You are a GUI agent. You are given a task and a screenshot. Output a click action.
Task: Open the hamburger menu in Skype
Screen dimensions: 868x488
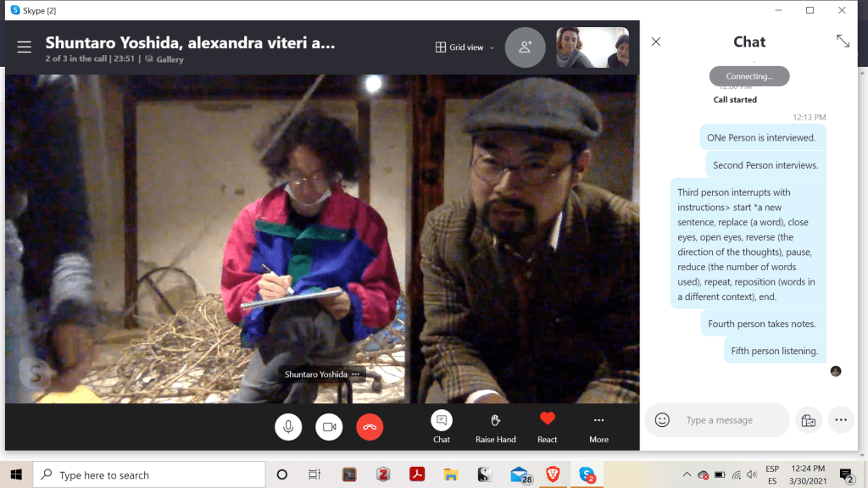coord(25,47)
